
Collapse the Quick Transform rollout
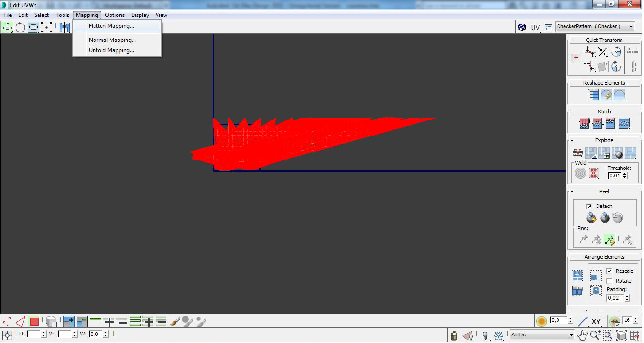coord(604,40)
